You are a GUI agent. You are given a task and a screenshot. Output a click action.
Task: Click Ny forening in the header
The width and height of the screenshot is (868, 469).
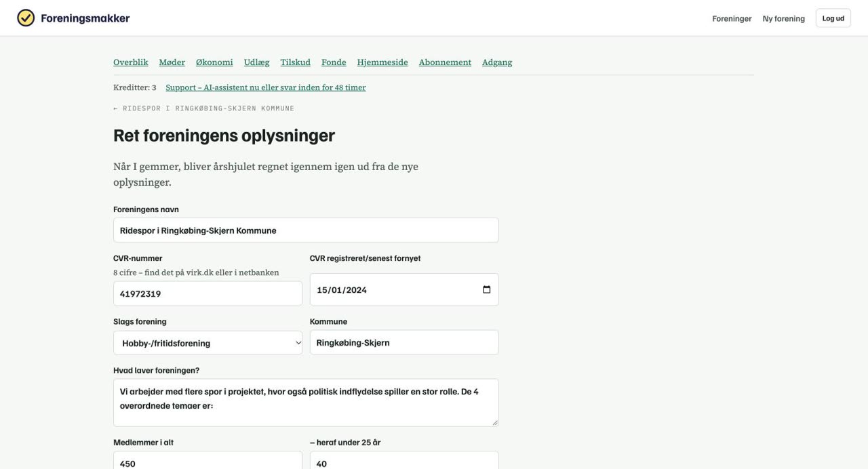coord(783,18)
